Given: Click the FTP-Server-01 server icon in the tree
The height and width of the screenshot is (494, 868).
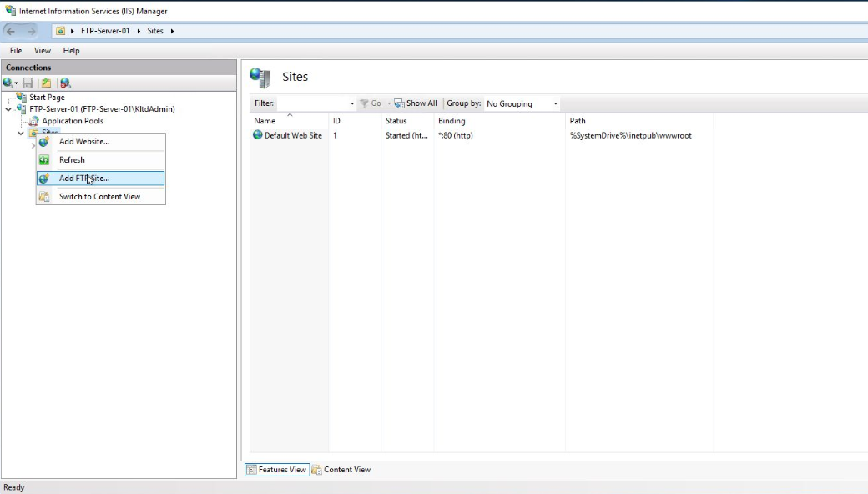Looking at the screenshot, I should coord(22,109).
